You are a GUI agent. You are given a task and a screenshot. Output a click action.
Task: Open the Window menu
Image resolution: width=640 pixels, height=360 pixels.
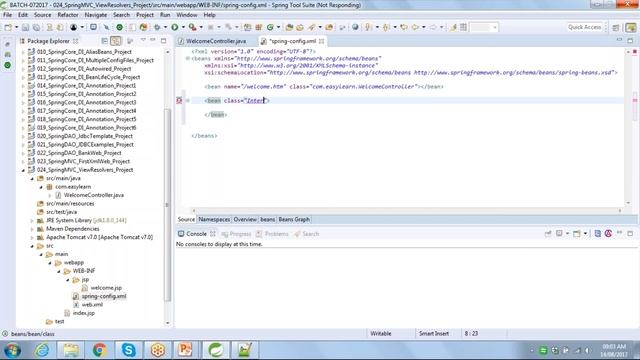(x=187, y=15)
